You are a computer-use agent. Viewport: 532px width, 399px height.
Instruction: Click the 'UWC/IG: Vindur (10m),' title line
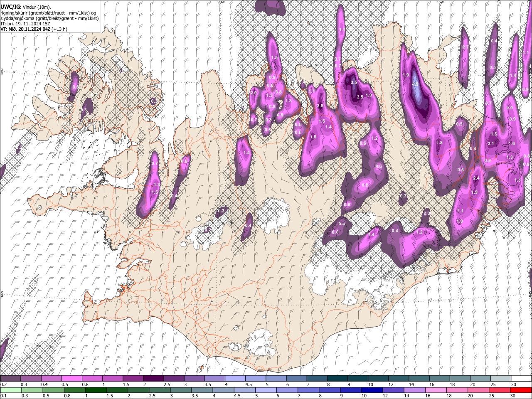[x=26, y=7]
